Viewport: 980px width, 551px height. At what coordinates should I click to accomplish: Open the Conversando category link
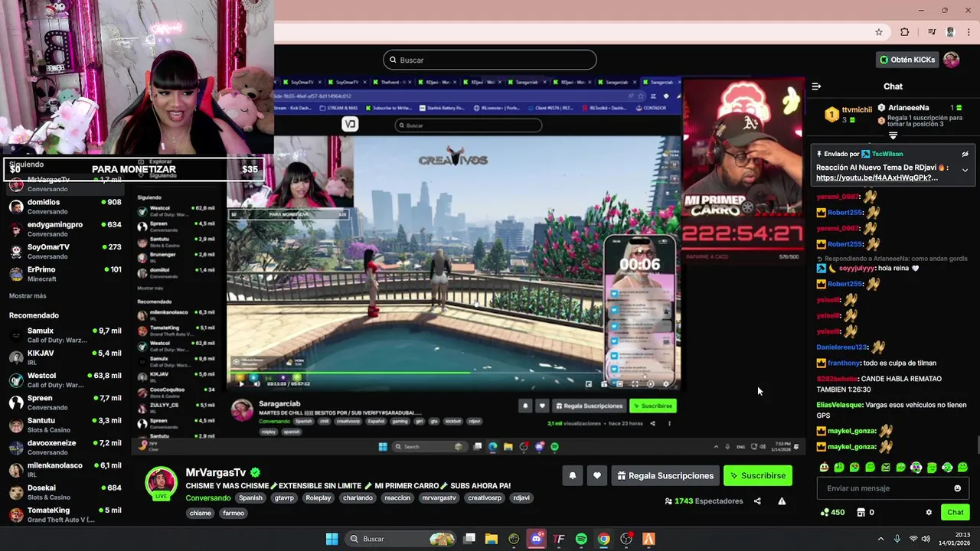pos(208,498)
